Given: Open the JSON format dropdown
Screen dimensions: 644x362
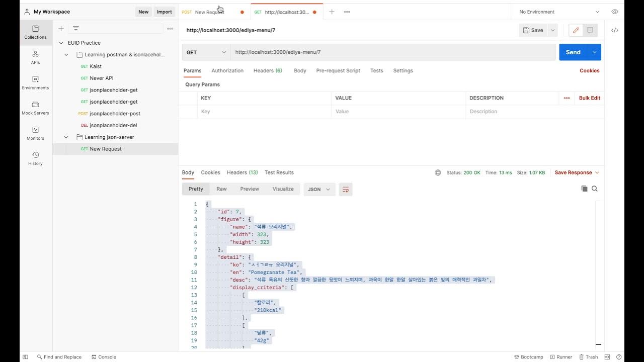Looking at the screenshot, I should [319, 189].
